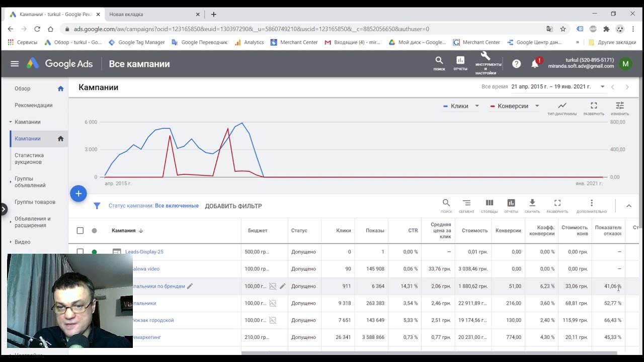644x362 pixels.
Task: Expand the Video item in sidebar
Action: pos(11,242)
